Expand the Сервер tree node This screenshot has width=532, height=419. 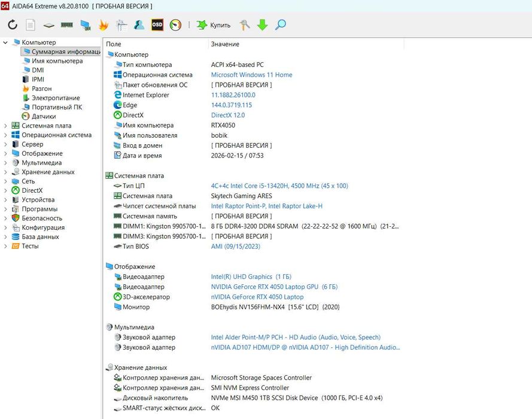(x=5, y=144)
